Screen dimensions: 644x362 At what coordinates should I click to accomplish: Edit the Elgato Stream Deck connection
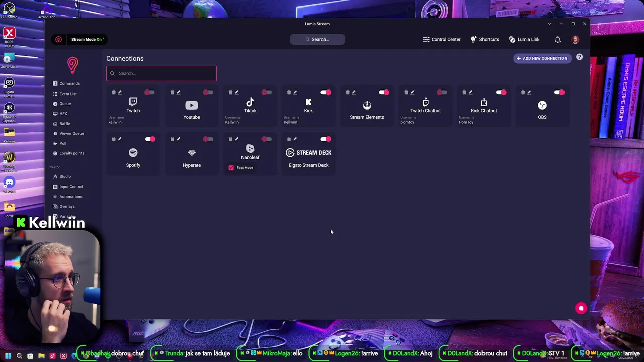click(x=295, y=139)
